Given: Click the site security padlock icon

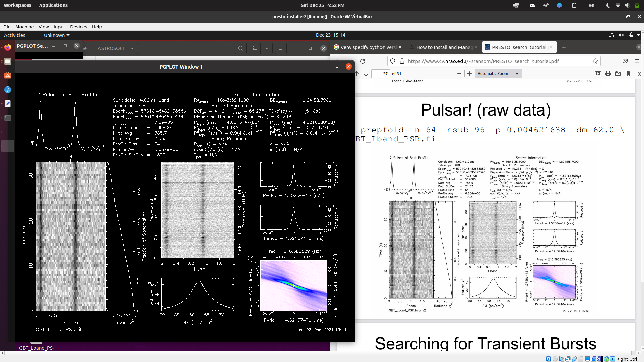Looking at the screenshot, I should pyautogui.click(x=402, y=61).
